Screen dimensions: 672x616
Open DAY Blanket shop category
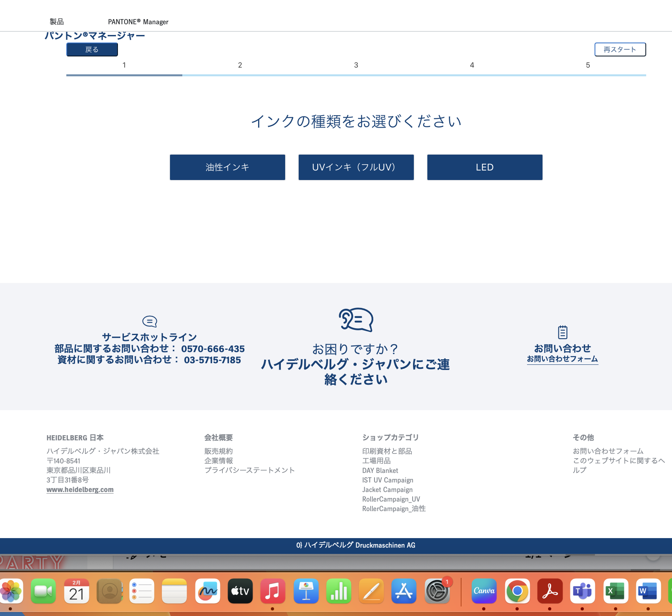click(x=380, y=471)
